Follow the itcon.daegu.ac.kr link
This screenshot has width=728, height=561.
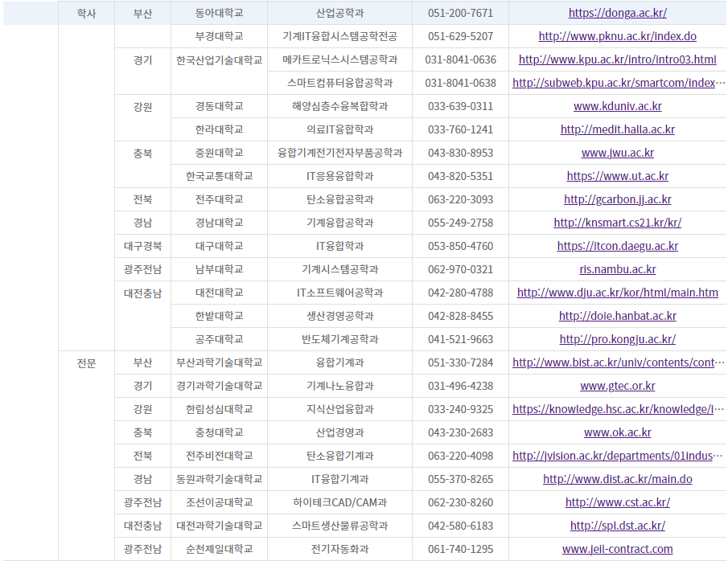pos(618,246)
